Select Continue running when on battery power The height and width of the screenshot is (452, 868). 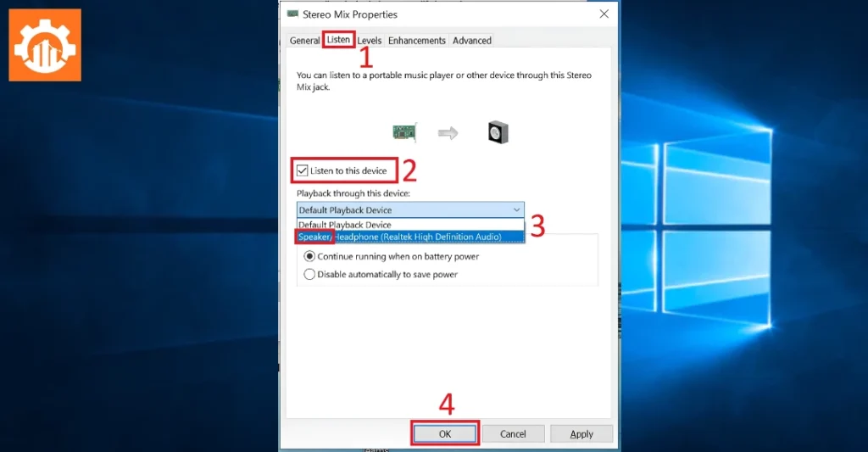[309, 256]
